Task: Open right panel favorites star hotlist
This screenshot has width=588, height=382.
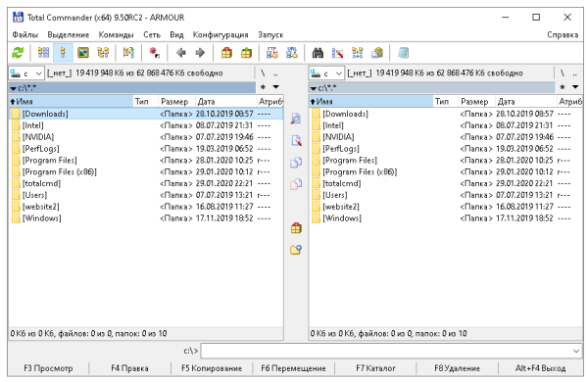Action: (563, 87)
